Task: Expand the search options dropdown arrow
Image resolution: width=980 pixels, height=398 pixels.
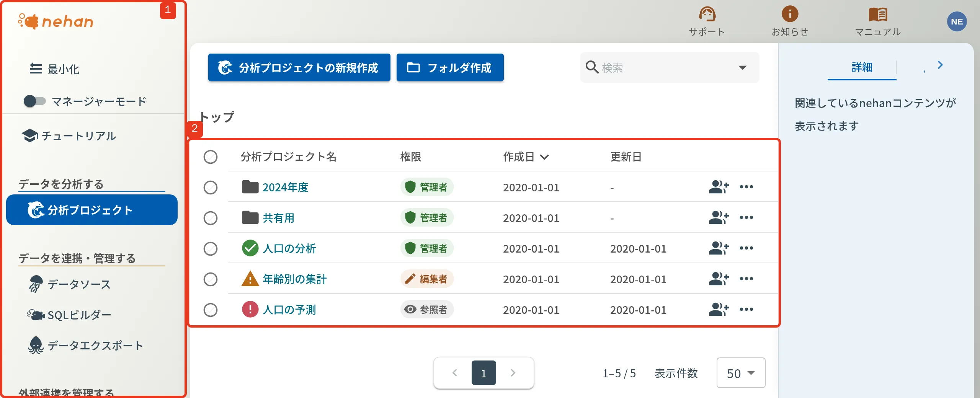Action: tap(742, 68)
